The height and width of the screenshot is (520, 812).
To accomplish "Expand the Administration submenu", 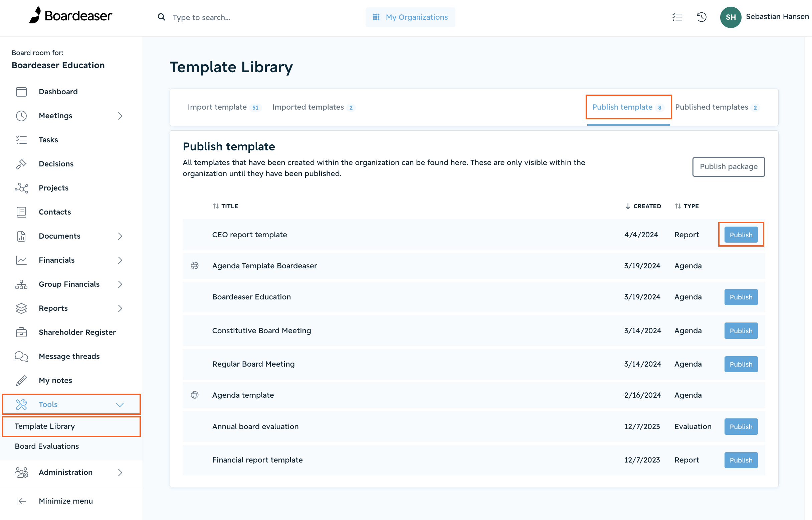I will pos(120,473).
